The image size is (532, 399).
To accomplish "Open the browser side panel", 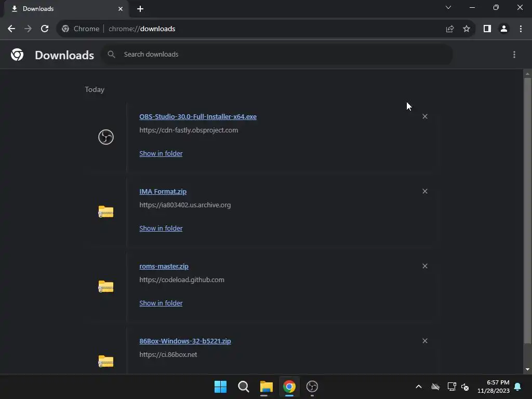I will click(487, 29).
